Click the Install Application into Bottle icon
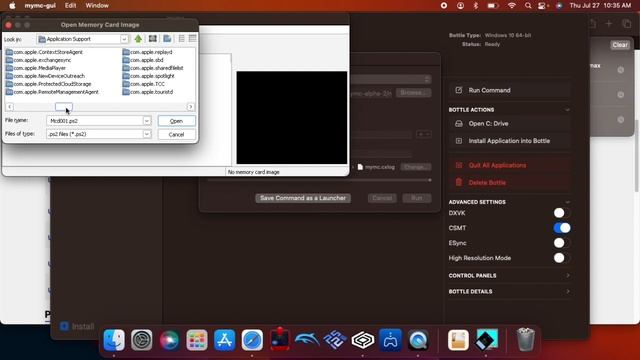 (459, 141)
